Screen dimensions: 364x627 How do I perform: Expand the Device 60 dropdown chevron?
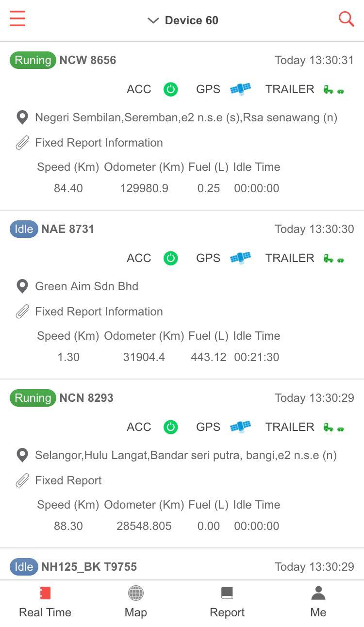tap(153, 20)
